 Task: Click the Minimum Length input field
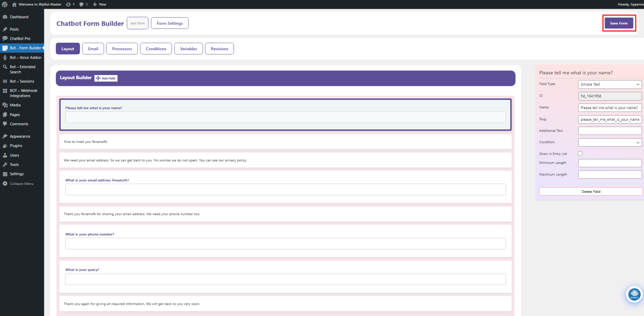[610, 163]
